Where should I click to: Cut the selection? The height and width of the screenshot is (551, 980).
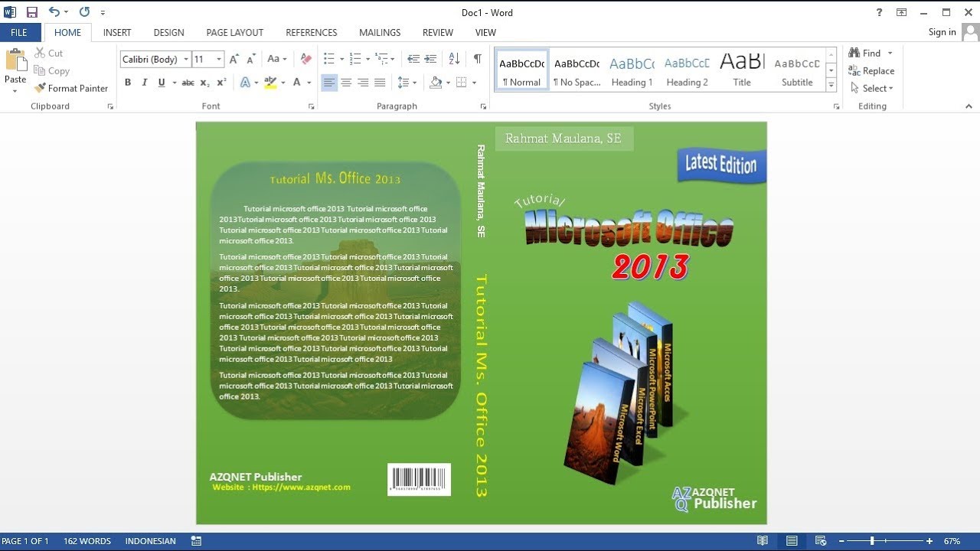tap(48, 53)
